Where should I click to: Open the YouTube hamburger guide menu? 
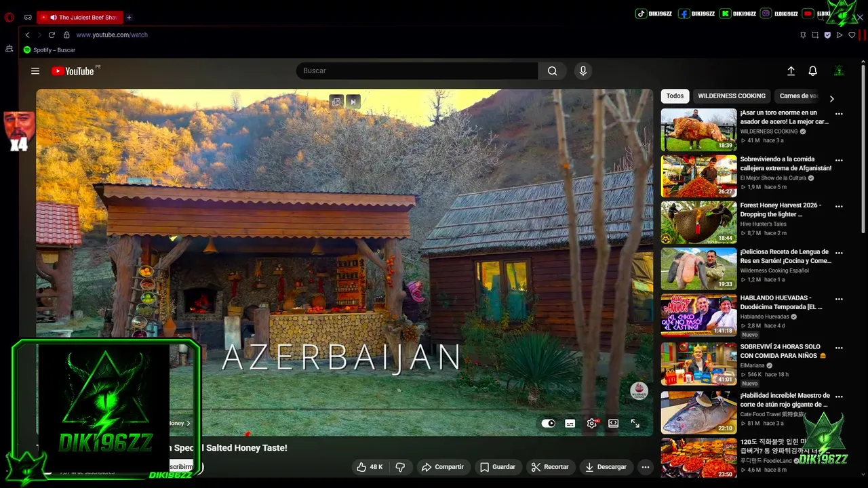(x=35, y=71)
